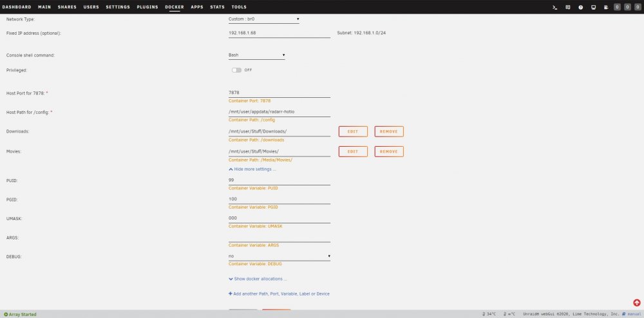Image resolution: width=644 pixels, height=318 pixels.
Task: Click the red back-to-top arrow
Action: (x=637, y=303)
